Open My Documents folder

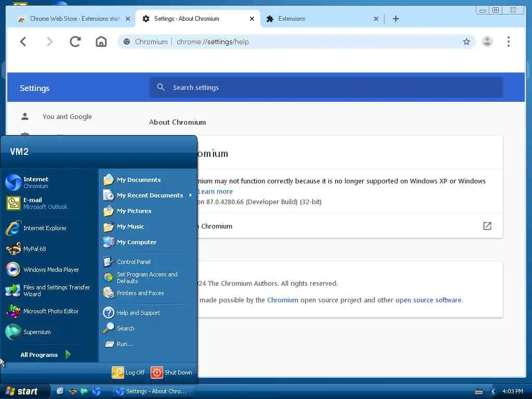point(148,179)
